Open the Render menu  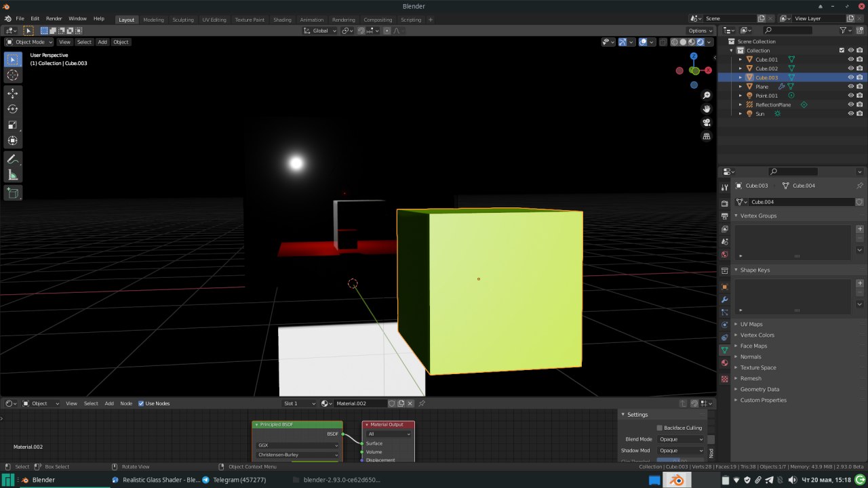tap(54, 19)
